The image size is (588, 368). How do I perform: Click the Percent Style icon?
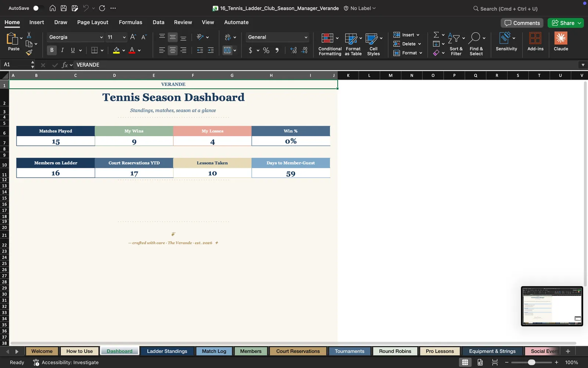(266, 50)
